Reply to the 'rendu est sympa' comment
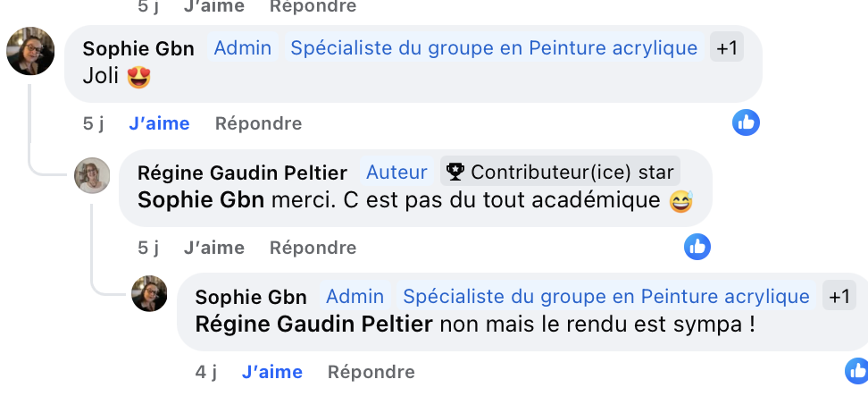Image resolution: width=868 pixels, height=413 pixels. [371, 372]
